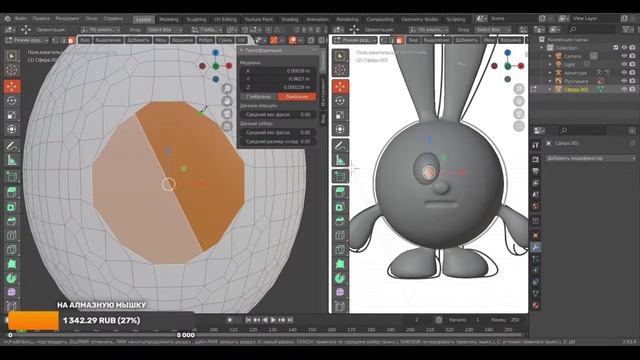Open the Material properties tab icon
Image resolution: width=640 pixels, height=360 pixels.
coord(536,305)
